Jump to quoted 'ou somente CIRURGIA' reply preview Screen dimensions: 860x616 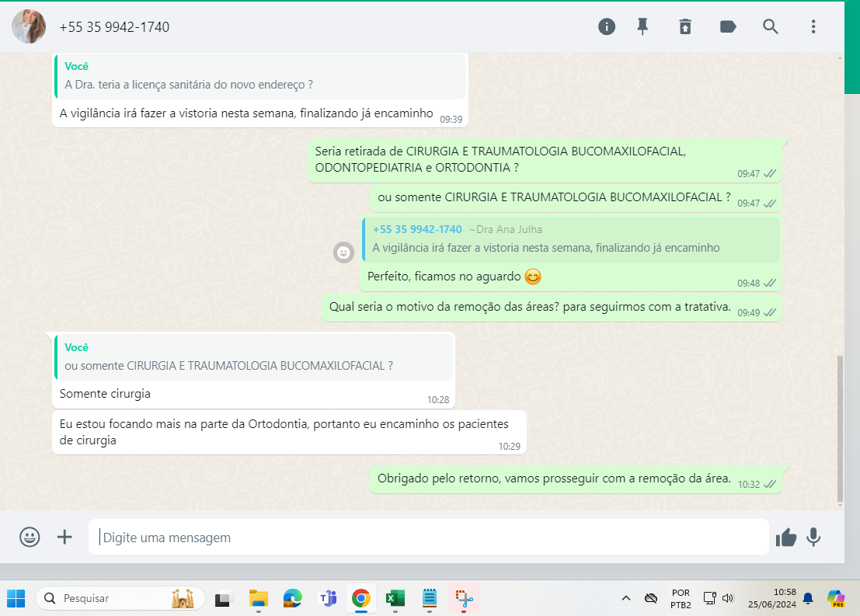(254, 357)
